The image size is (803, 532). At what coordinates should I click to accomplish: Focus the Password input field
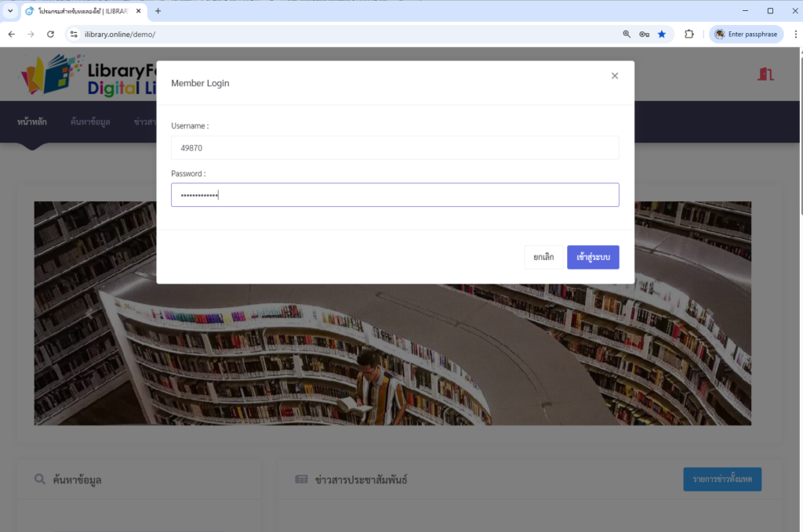(x=394, y=195)
